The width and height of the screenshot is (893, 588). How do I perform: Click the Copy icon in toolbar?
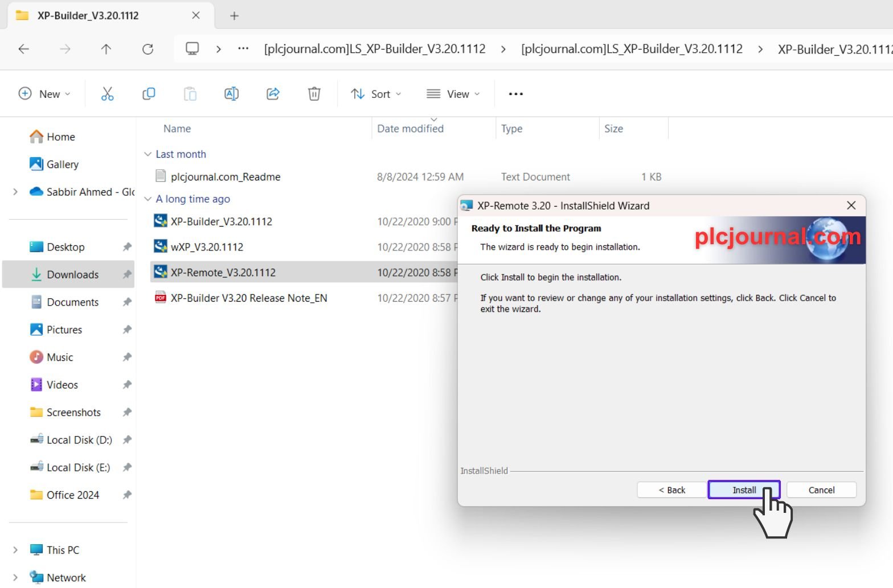pyautogui.click(x=149, y=94)
